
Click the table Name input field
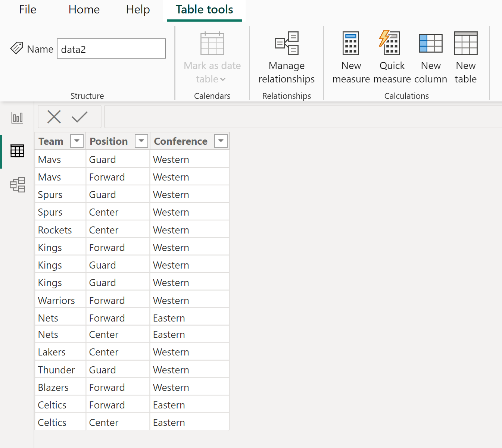click(x=111, y=49)
